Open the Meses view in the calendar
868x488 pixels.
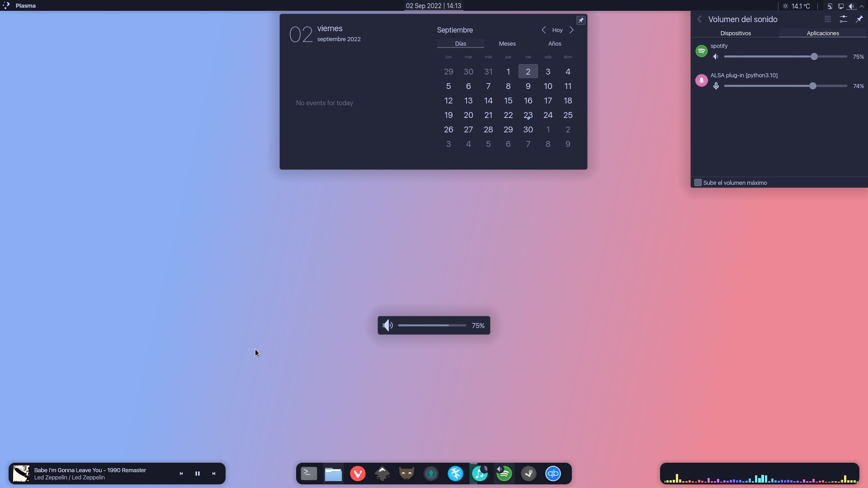coord(507,43)
